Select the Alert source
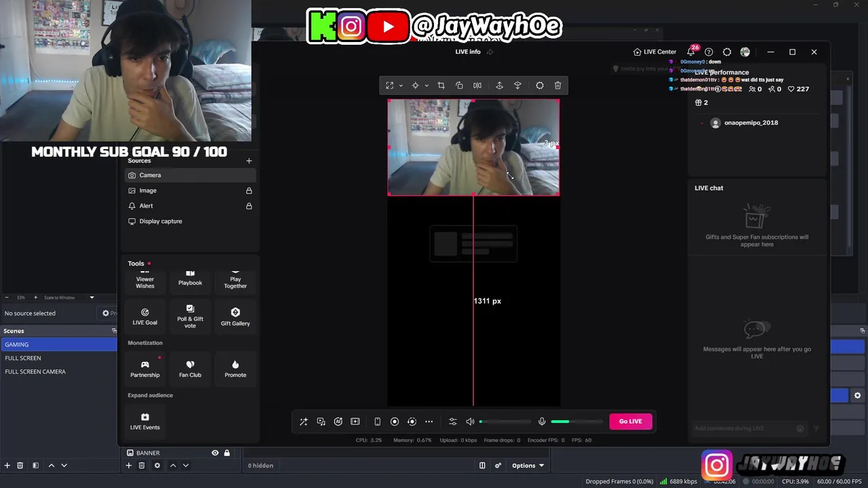Image resolution: width=868 pixels, height=488 pixels. 191,206
